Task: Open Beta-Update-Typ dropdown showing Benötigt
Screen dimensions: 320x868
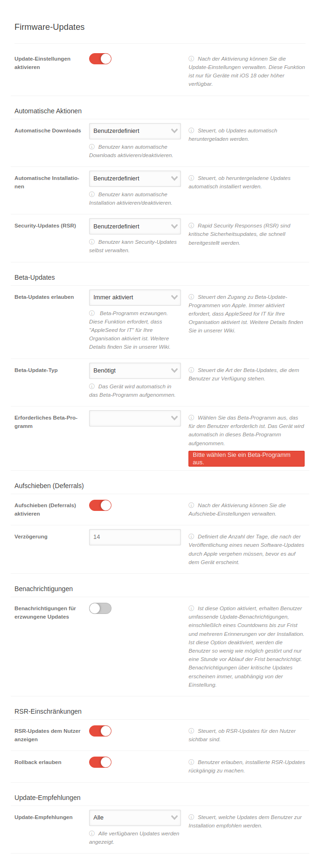Action: click(135, 371)
